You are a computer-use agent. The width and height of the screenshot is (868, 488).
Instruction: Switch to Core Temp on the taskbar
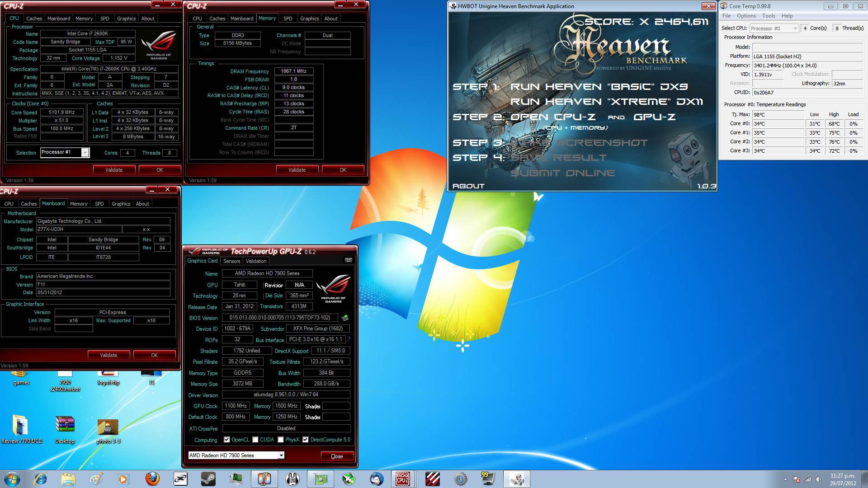[x=264, y=479]
